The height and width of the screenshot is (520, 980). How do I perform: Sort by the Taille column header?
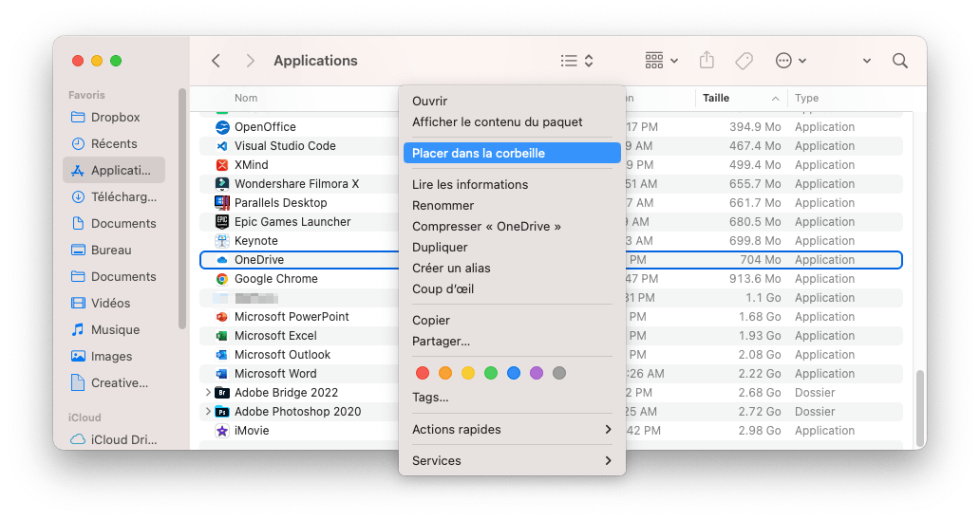point(740,98)
